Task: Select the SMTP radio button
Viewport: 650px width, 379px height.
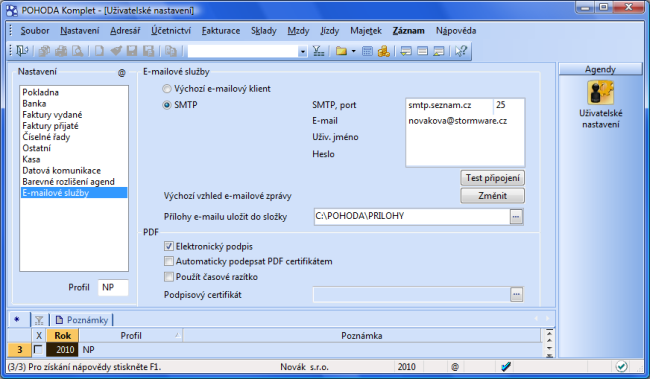Action: pos(167,105)
